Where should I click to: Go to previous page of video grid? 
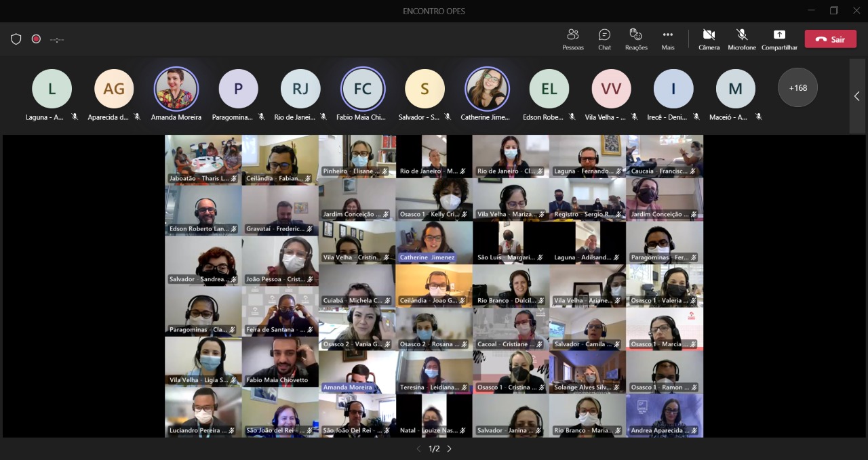[x=418, y=448]
